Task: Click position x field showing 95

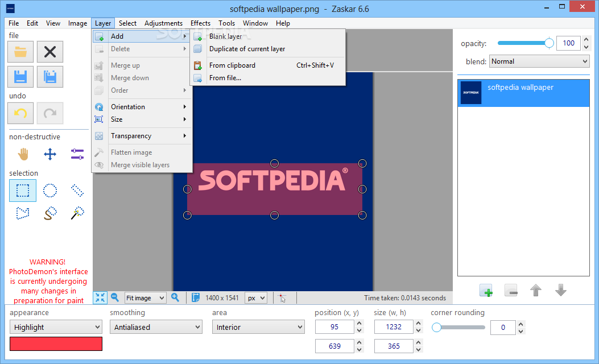Action: [334, 327]
